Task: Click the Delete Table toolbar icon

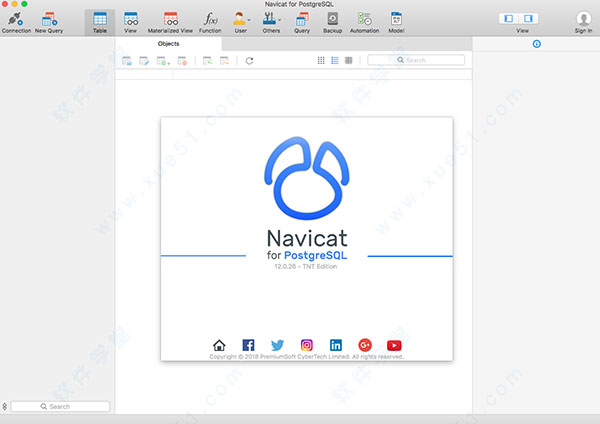Action: [182, 61]
